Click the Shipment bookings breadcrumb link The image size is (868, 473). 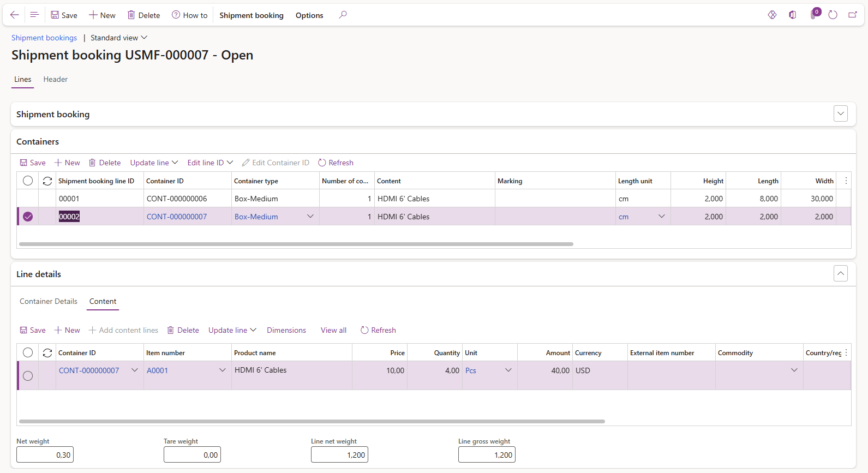pyautogui.click(x=44, y=38)
